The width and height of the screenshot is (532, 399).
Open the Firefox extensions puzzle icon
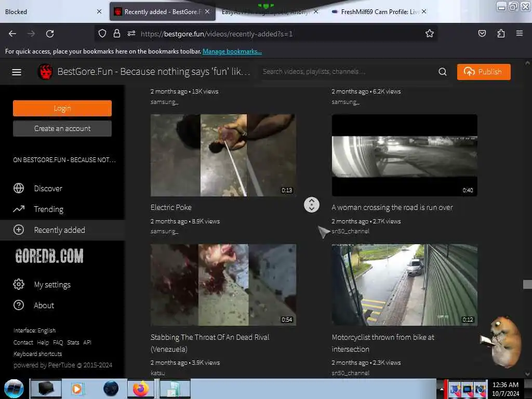pyautogui.click(x=501, y=33)
